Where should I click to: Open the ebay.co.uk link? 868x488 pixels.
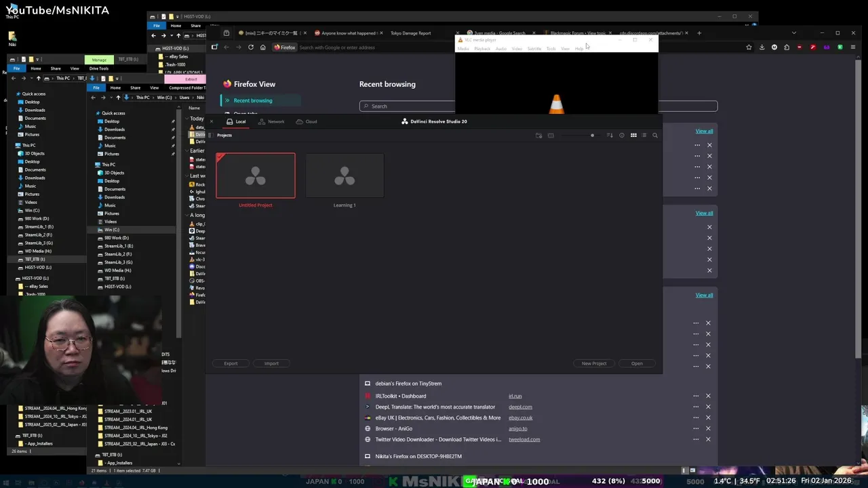[521, 418]
